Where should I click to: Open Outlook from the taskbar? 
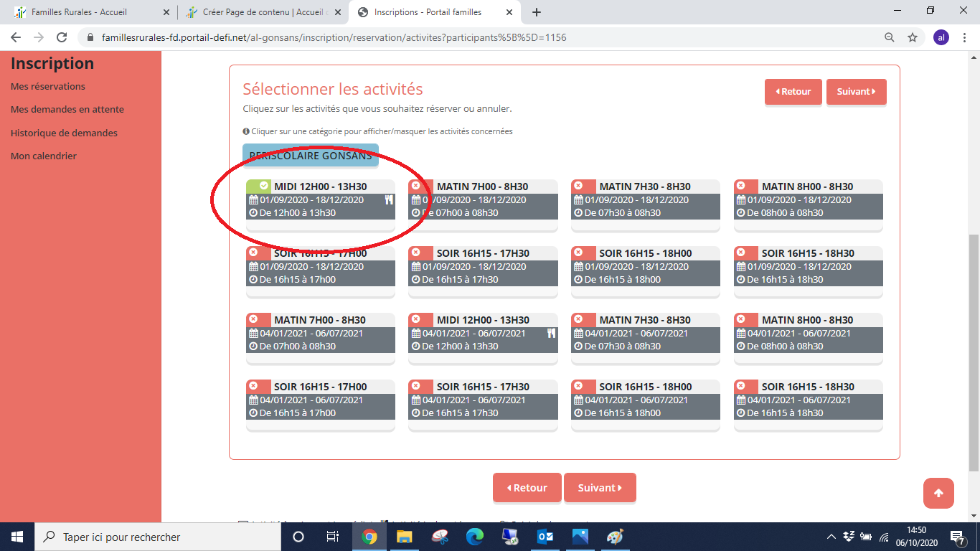click(545, 537)
